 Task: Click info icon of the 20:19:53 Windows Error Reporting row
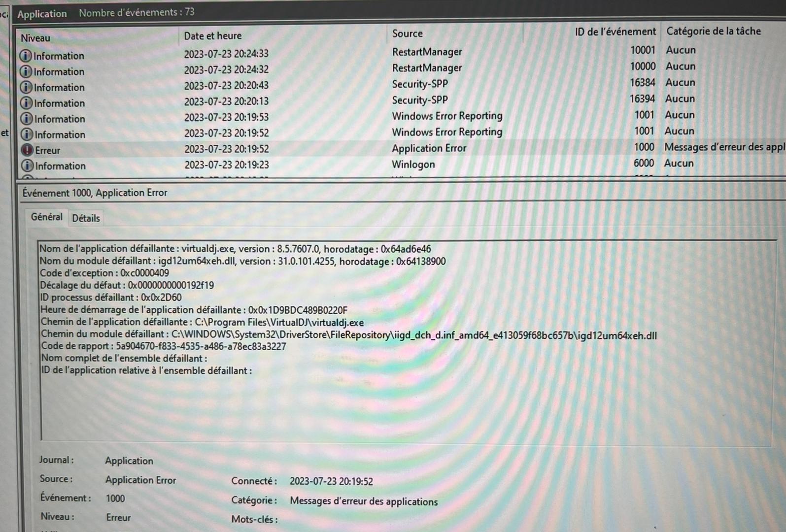(x=27, y=119)
